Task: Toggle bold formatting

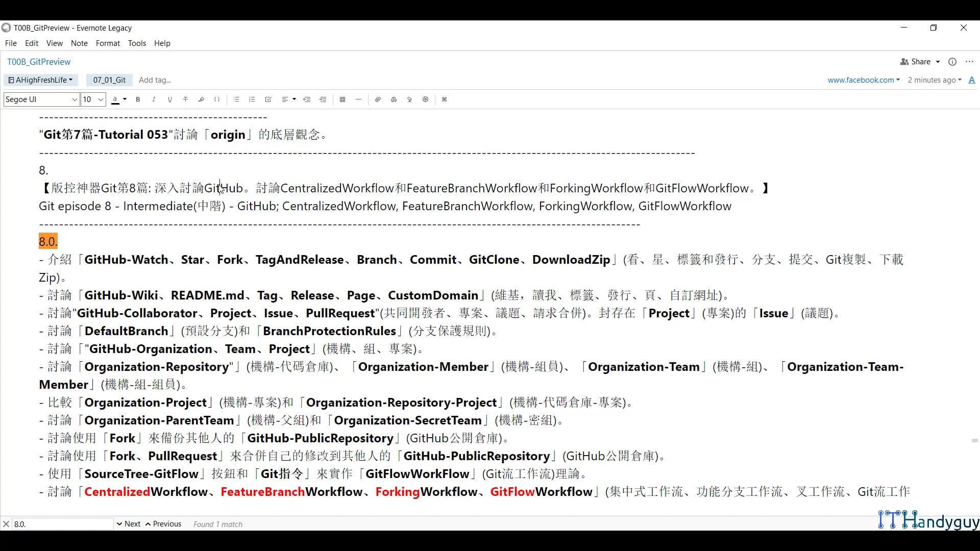Action: (138, 99)
